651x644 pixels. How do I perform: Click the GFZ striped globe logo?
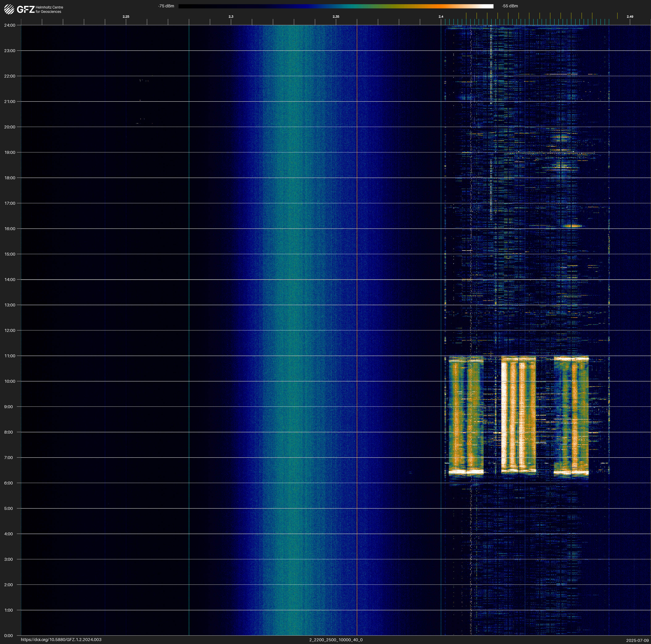pyautogui.click(x=9, y=9)
